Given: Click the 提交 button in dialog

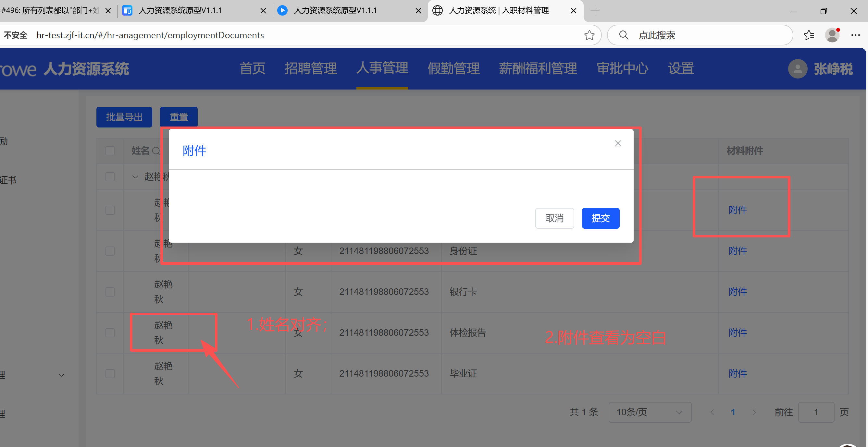Looking at the screenshot, I should coord(600,218).
